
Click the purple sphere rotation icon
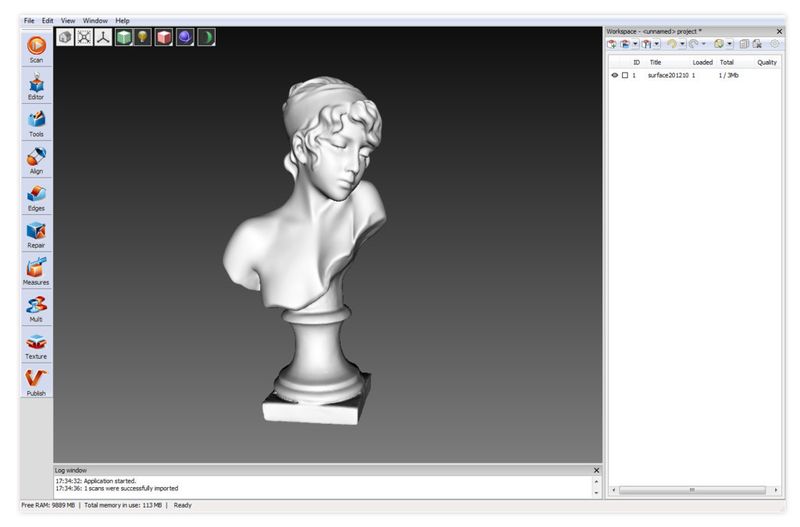[185, 37]
